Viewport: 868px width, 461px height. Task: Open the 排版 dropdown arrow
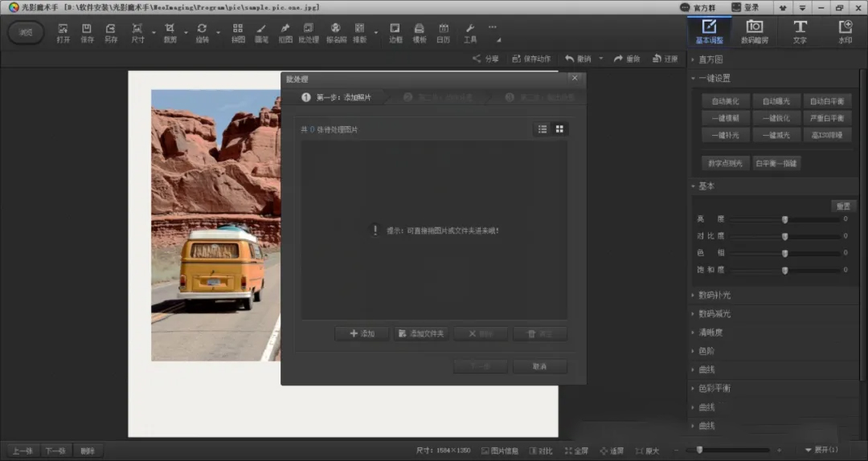[376, 33]
